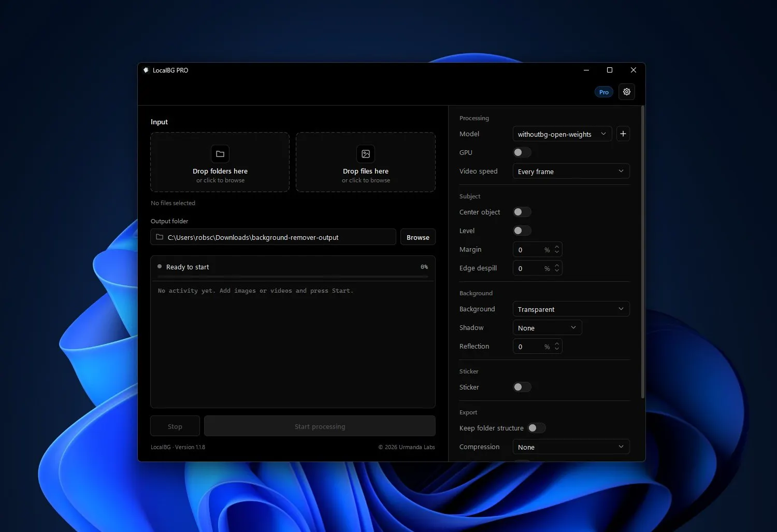The image size is (777, 532).
Task: Maximize the LocalBG PRO window
Action: (610, 70)
